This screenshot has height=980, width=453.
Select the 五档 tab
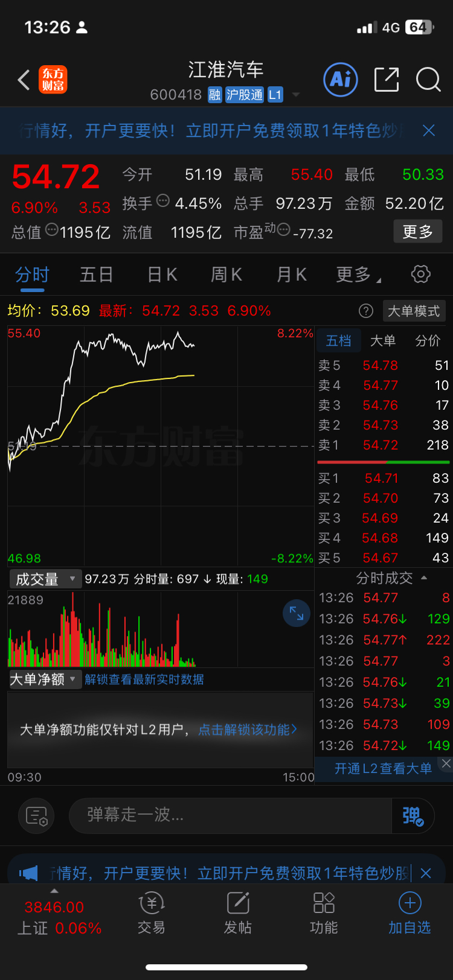[338, 340]
